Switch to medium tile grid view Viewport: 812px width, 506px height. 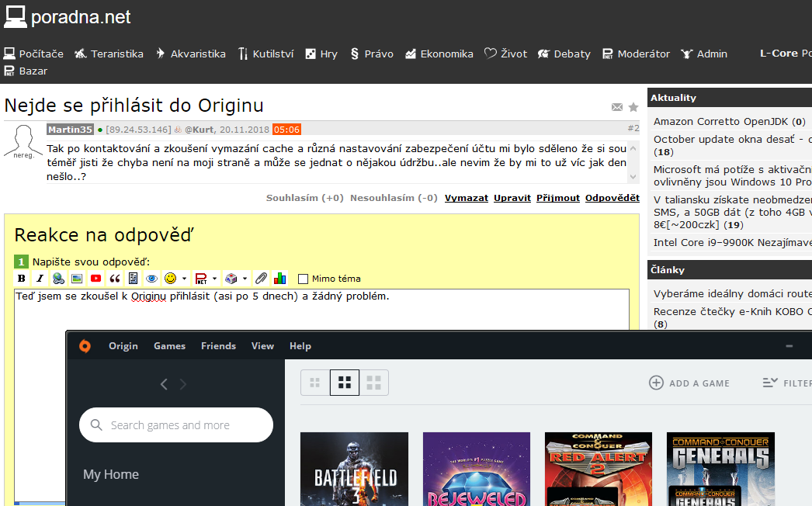pyautogui.click(x=345, y=383)
